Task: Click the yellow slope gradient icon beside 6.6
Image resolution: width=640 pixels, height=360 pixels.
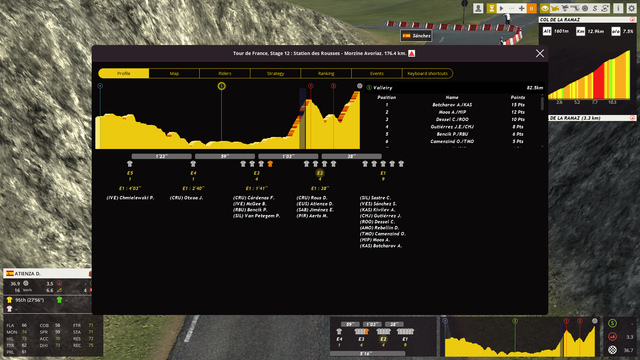Action: tap(59, 290)
